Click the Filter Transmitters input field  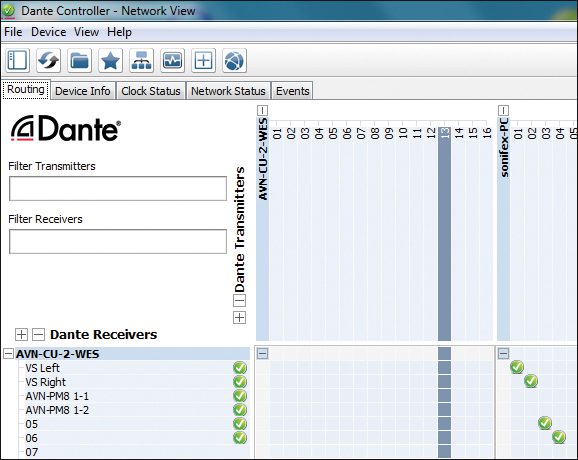click(118, 188)
